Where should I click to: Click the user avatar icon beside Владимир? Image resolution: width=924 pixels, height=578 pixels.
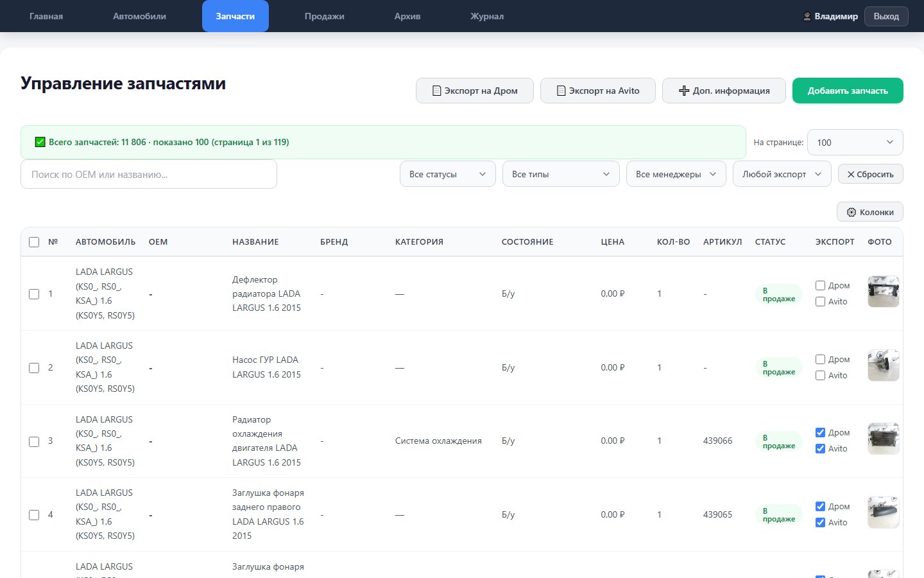(807, 17)
